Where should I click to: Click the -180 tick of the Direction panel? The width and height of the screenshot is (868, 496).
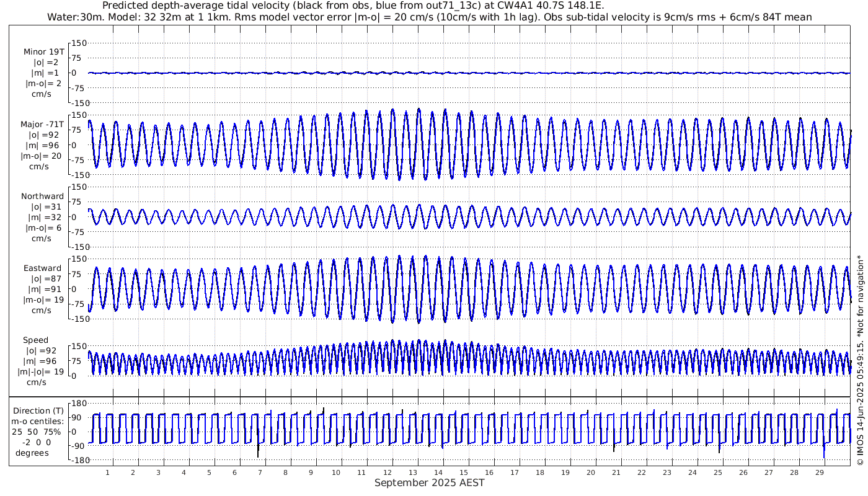[77, 460]
